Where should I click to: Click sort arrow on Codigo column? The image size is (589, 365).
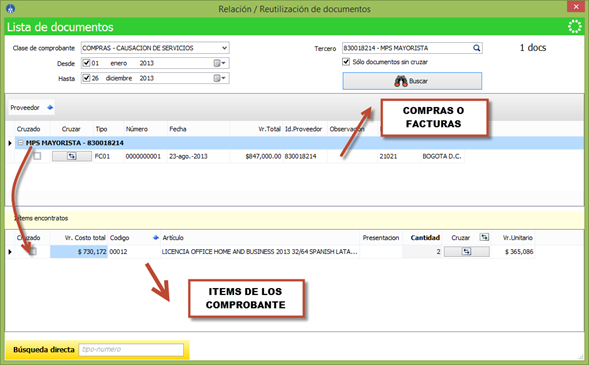156,237
